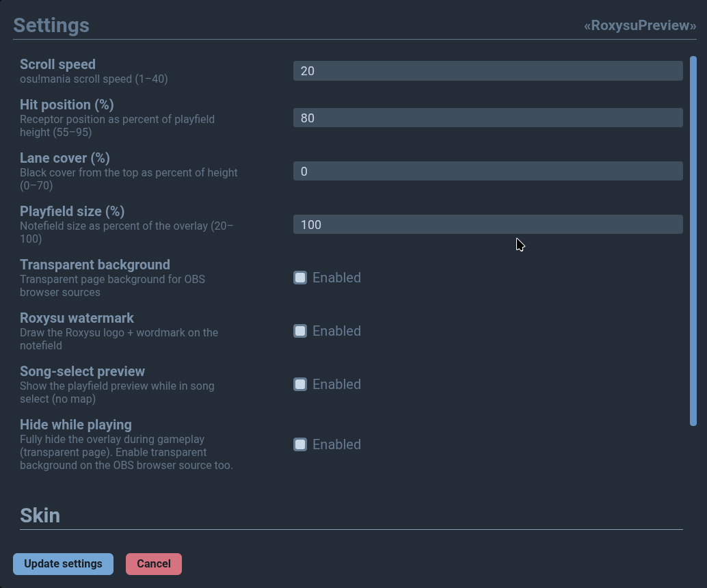Click the Roxysu watermark label
Image resolution: width=707 pixels, height=588 pixels.
click(x=77, y=318)
